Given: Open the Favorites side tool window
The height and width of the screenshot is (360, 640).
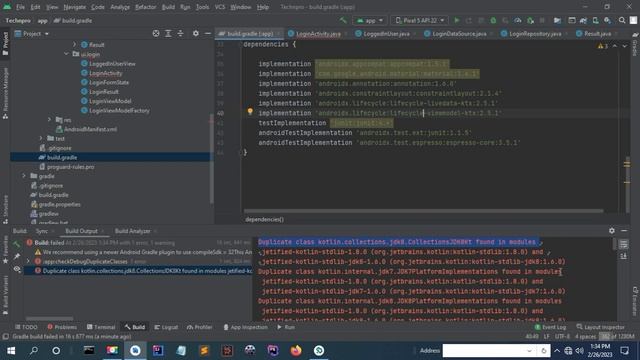Looking at the screenshot, I should coord(5,249).
